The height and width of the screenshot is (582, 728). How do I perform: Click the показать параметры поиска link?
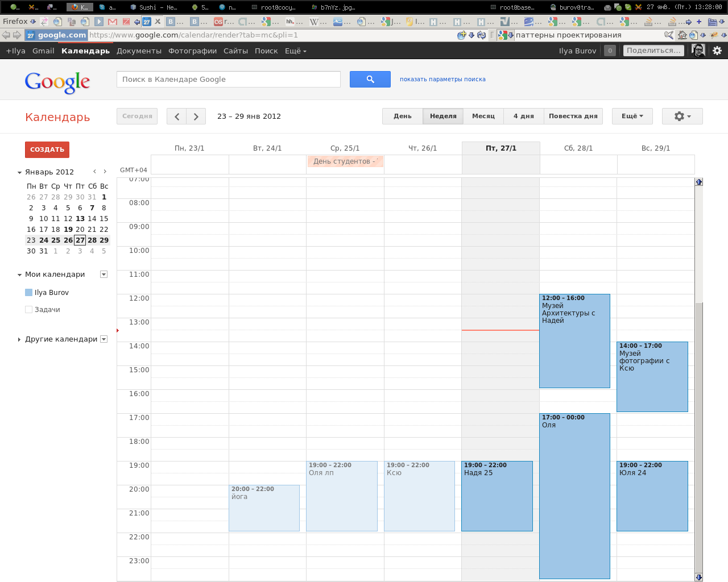[x=442, y=80]
